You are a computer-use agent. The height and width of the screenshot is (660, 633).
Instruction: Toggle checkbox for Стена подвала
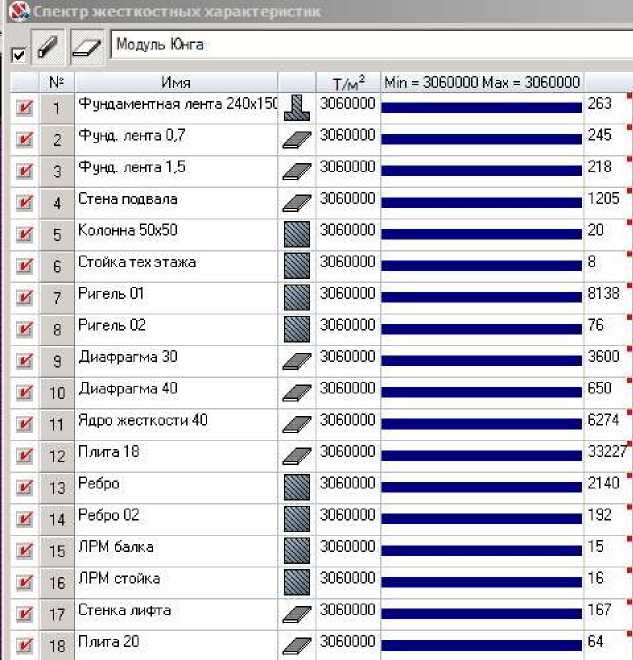pyautogui.click(x=24, y=202)
